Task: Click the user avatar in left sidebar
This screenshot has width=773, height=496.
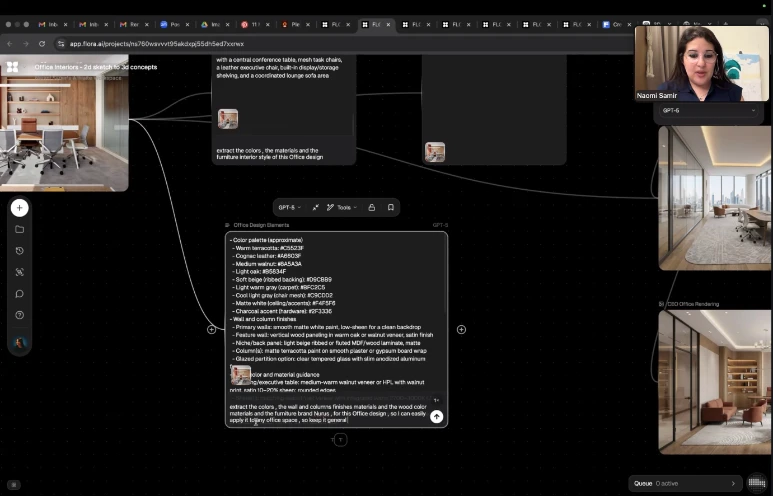Action: (19, 343)
